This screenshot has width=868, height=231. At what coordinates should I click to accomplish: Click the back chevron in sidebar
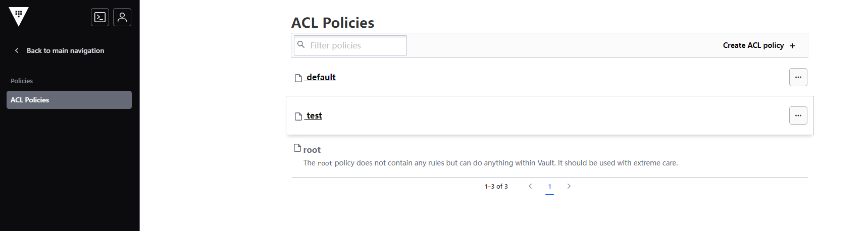17,50
